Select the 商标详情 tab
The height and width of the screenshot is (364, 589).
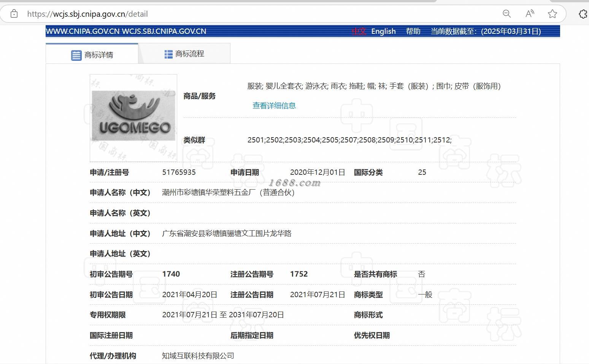click(92, 54)
